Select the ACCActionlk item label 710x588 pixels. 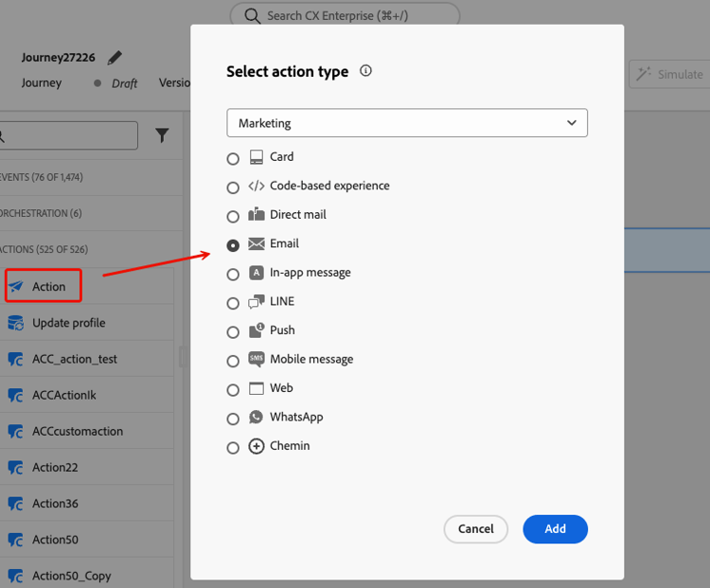(64, 396)
